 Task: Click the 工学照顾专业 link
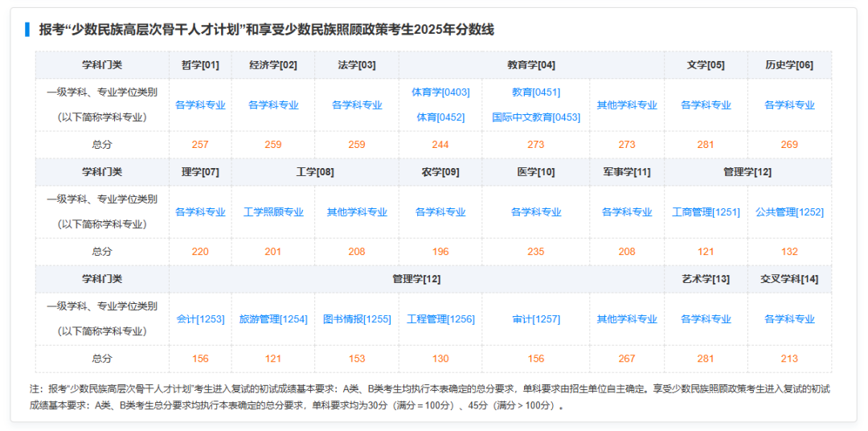pyautogui.click(x=273, y=212)
